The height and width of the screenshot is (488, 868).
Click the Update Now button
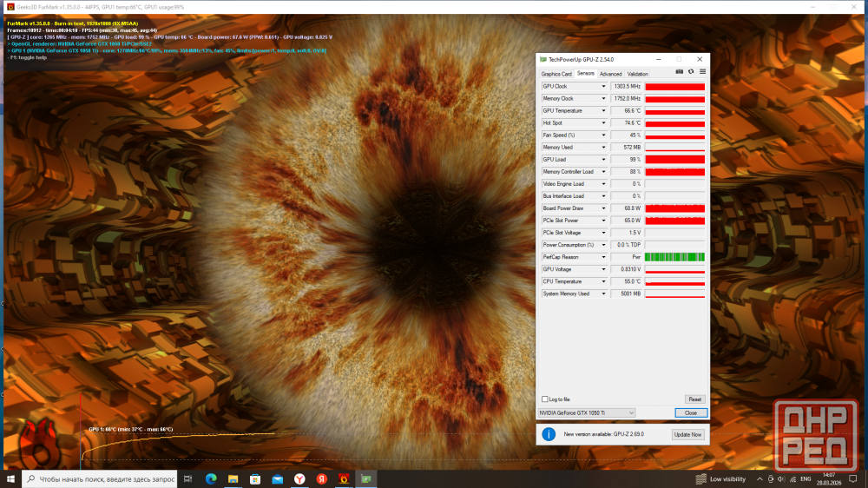(x=687, y=434)
